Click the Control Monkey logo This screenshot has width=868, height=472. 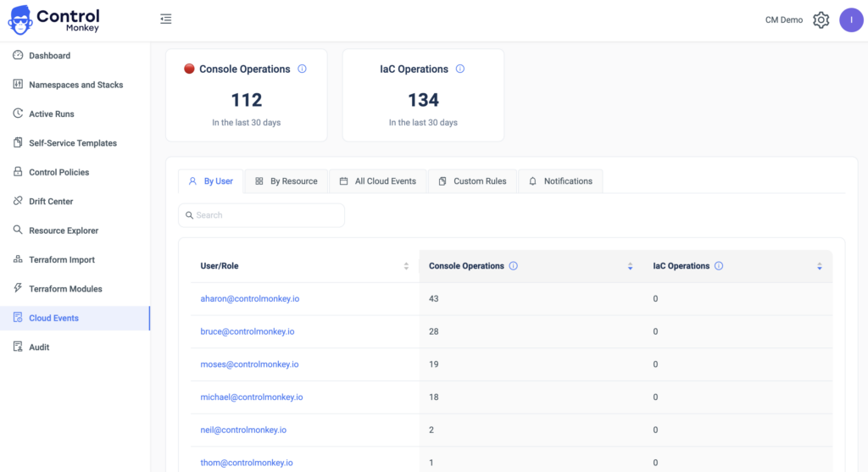[x=55, y=20]
